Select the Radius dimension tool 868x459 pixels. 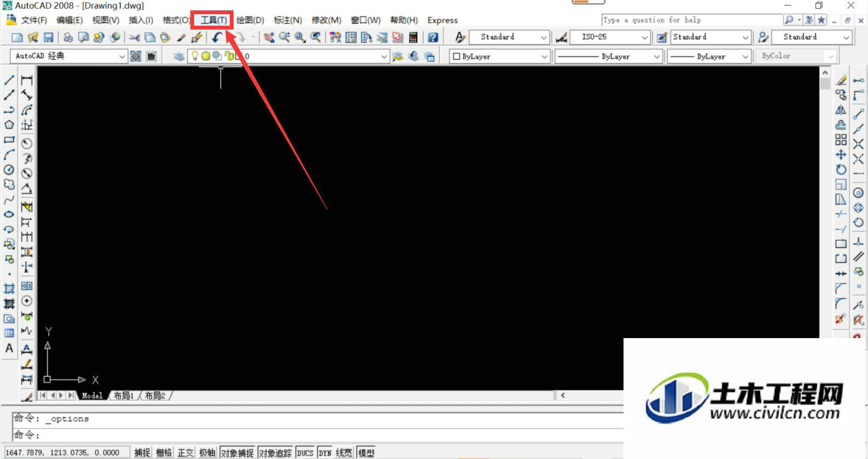coord(26,143)
